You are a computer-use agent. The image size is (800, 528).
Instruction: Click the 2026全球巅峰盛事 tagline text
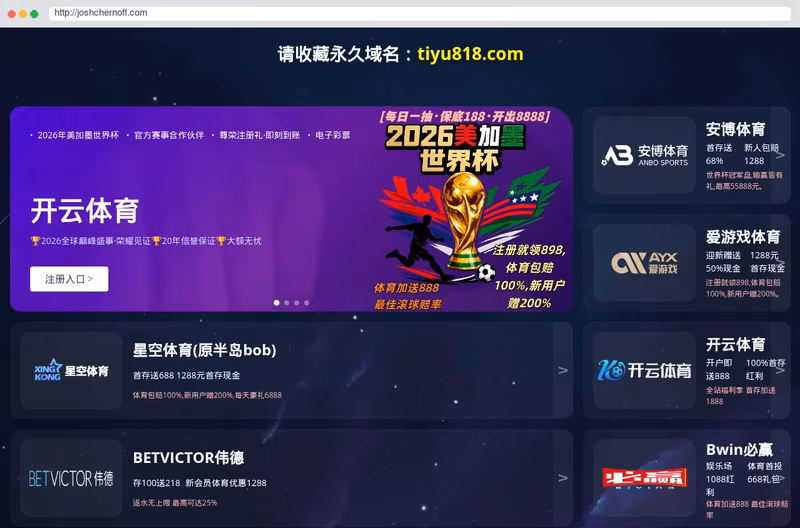tap(146, 241)
